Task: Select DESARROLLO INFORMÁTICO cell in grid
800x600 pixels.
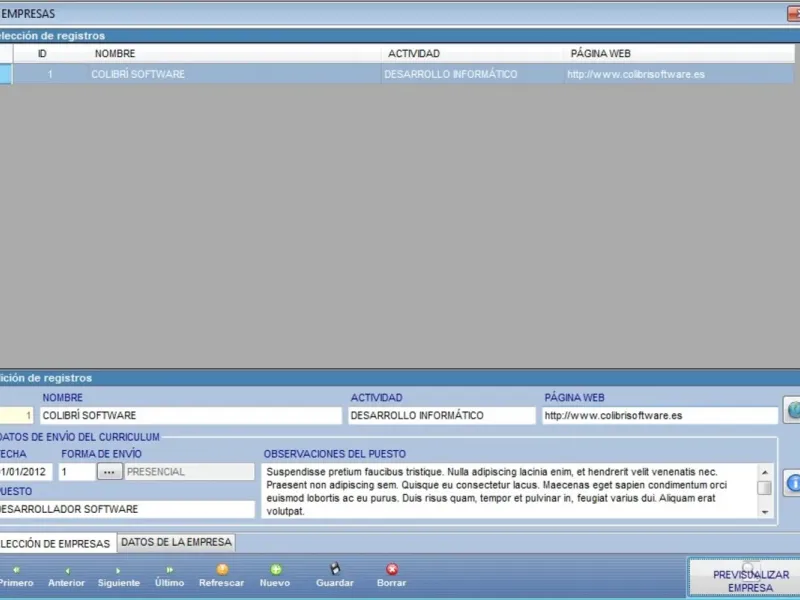Action: [x=472, y=74]
